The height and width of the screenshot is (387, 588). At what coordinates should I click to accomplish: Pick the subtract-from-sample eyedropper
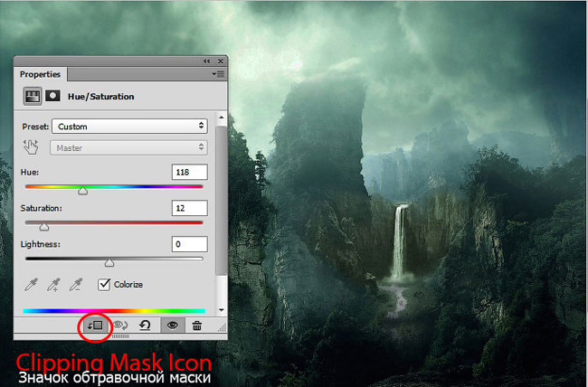[x=76, y=285]
